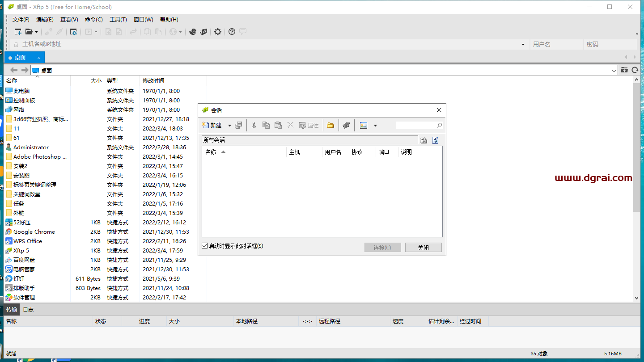The image size is (644, 362).
Task: Expand the Open folder dropdown arrow in toolbar
Action: [x=36, y=32]
